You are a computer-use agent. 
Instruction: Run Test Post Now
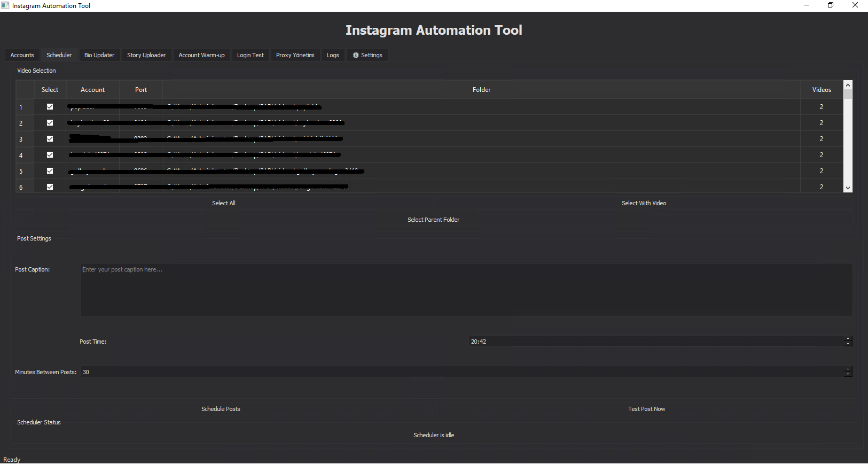[x=646, y=409]
